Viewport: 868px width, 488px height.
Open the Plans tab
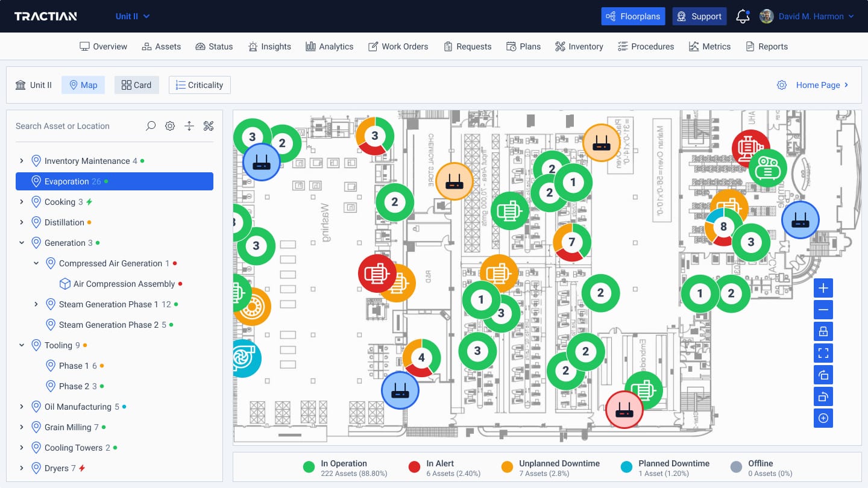coord(523,46)
